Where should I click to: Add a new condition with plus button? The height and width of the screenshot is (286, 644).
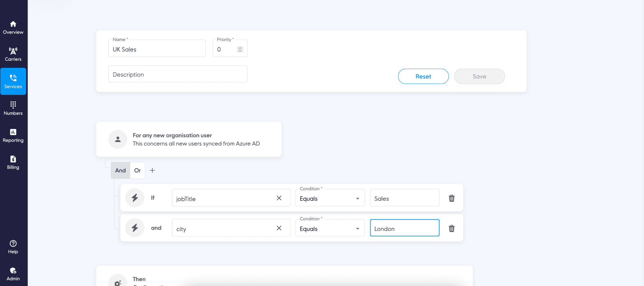coord(152,170)
